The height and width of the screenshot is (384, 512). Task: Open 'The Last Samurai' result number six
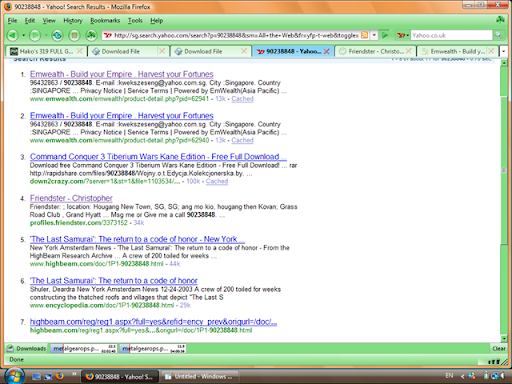pos(114,281)
